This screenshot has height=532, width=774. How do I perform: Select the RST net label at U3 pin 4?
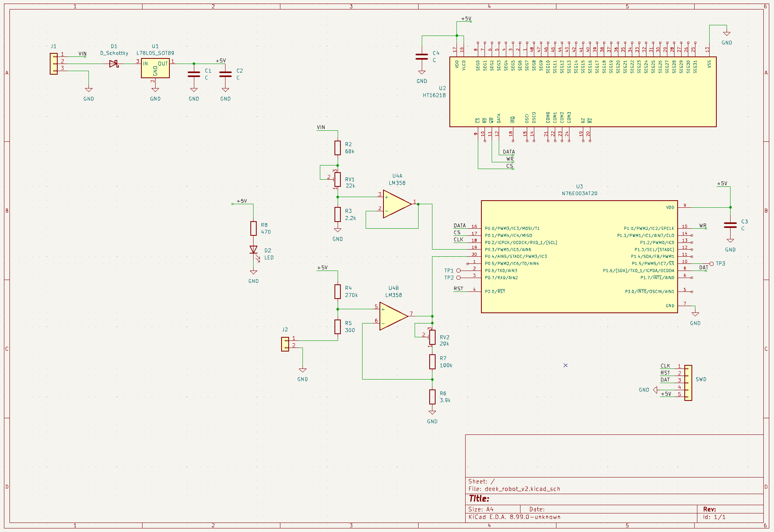458,289
